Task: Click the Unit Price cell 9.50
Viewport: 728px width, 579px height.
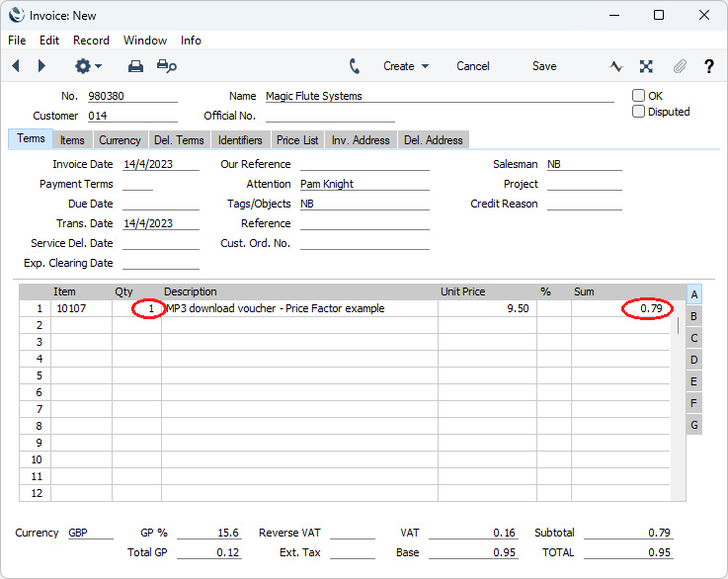Action: [x=487, y=308]
